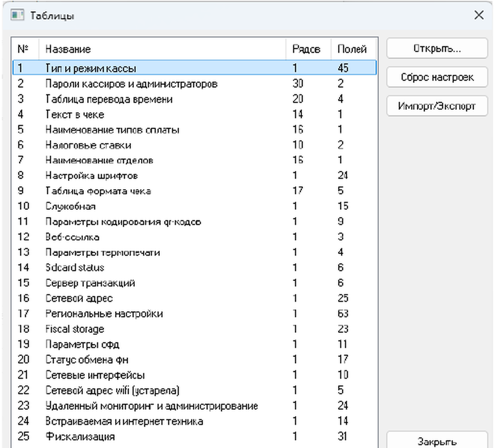Click the Таблицы window title icon
The width and height of the screenshot is (494, 448).
click(17, 15)
